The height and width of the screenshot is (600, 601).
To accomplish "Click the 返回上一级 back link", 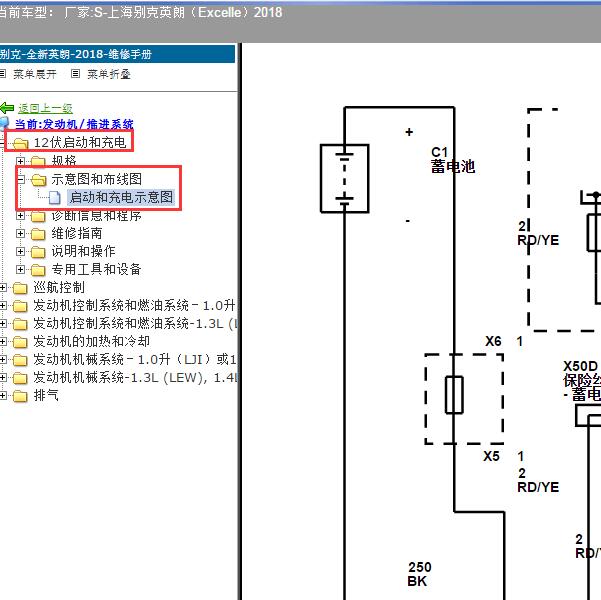I will point(45,108).
